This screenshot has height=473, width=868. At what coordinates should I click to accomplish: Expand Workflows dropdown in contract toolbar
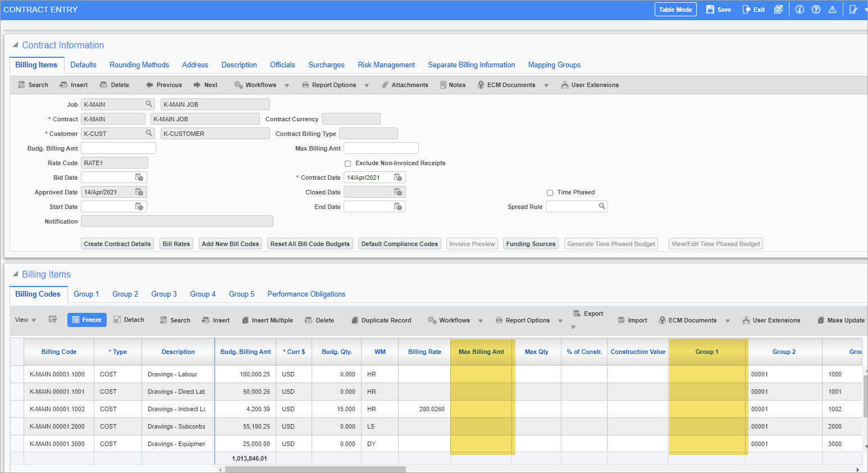point(287,85)
